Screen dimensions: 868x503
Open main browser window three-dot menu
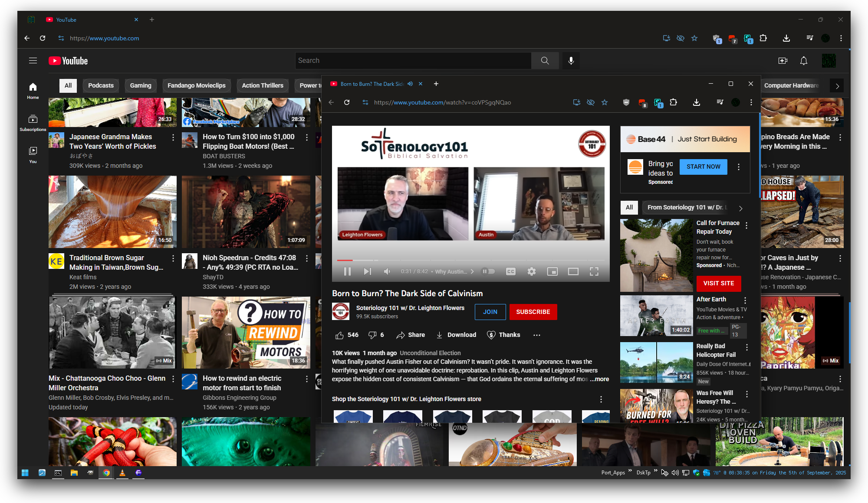tap(841, 38)
